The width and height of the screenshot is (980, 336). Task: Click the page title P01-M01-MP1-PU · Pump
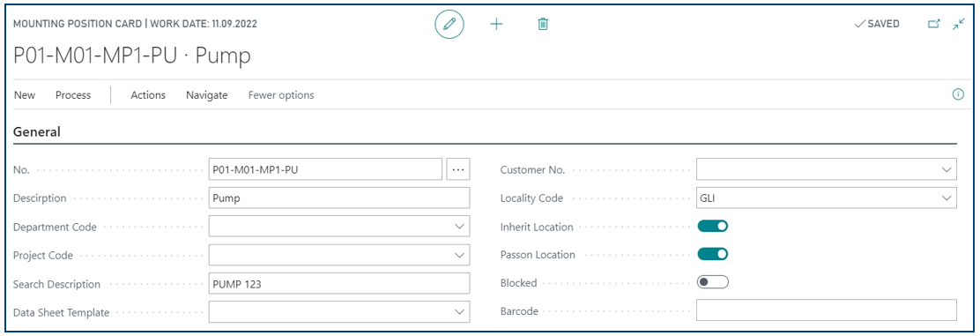pyautogui.click(x=132, y=56)
